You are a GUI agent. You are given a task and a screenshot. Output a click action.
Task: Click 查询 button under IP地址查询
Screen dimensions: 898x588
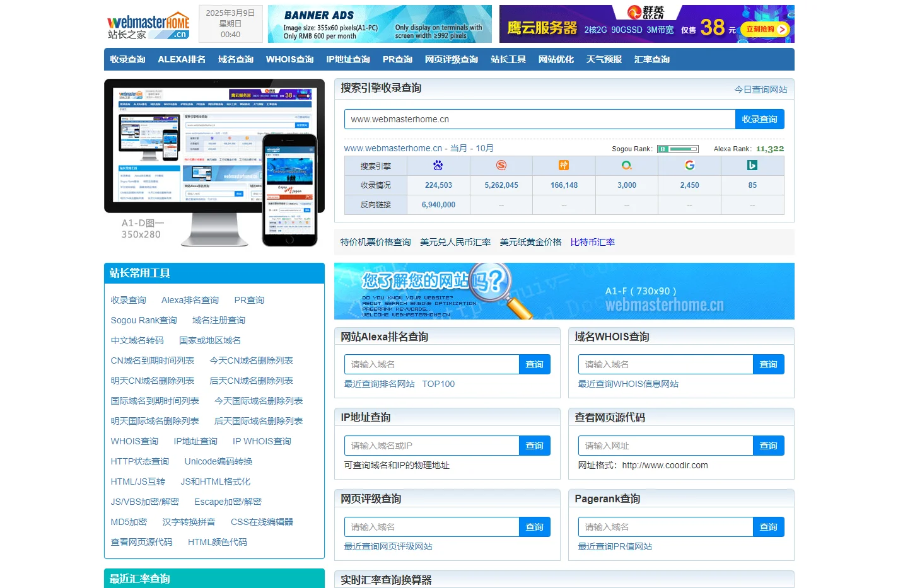(x=535, y=446)
